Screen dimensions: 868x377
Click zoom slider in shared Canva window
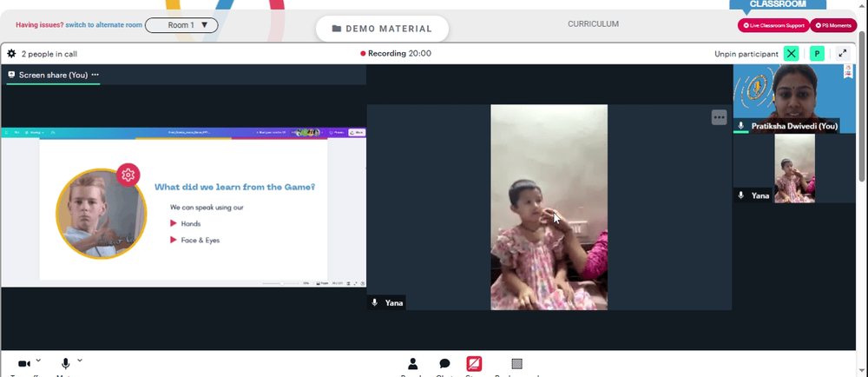282,283
